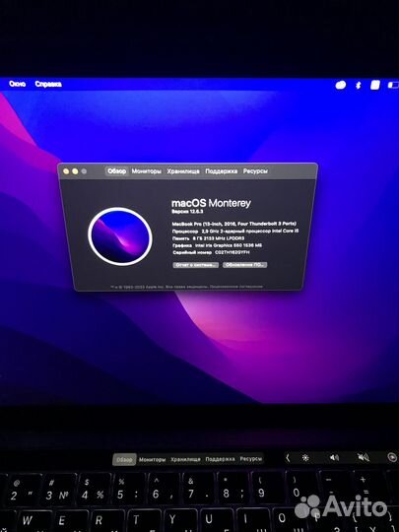Tap Ресурсы on the Touch Bar
This screenshot has height=532, width=399.
click(x=251, y=459)
